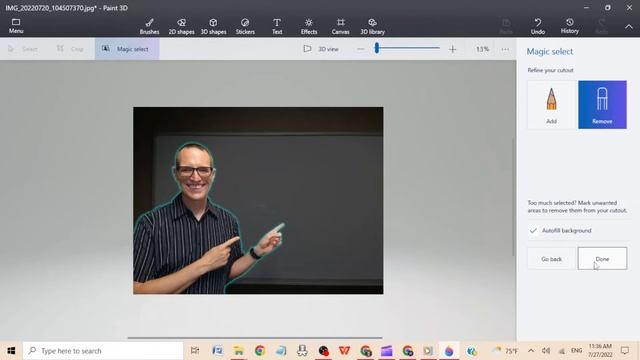This screenshot has width=640, height=360.
Task: Select the Brushes tool
Action: (x=149, y=26)
